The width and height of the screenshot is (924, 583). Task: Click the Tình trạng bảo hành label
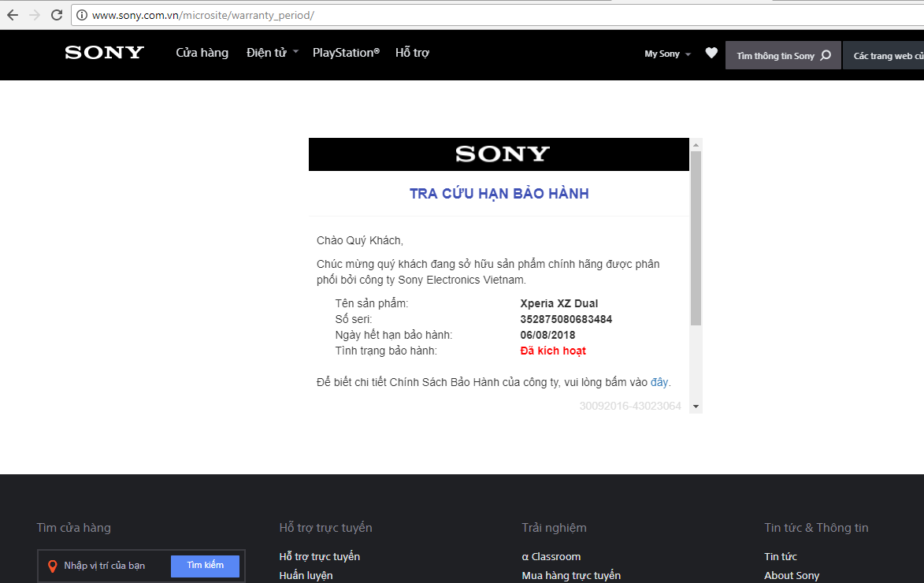(x=386, y=351)
